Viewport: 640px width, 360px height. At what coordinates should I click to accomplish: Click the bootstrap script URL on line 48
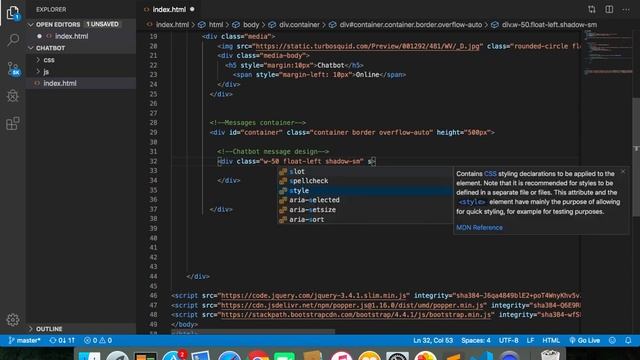point(356,315)
